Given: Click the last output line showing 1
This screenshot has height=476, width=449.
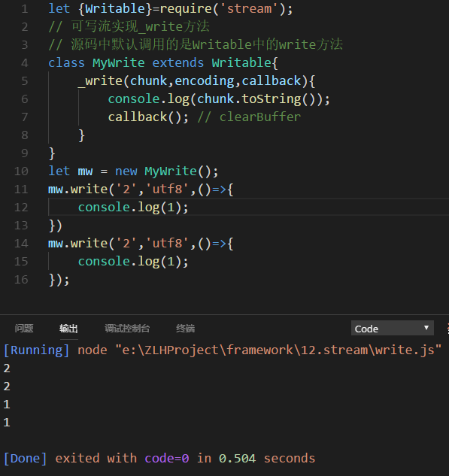Looking at the screenshot, I should [7, 423].
